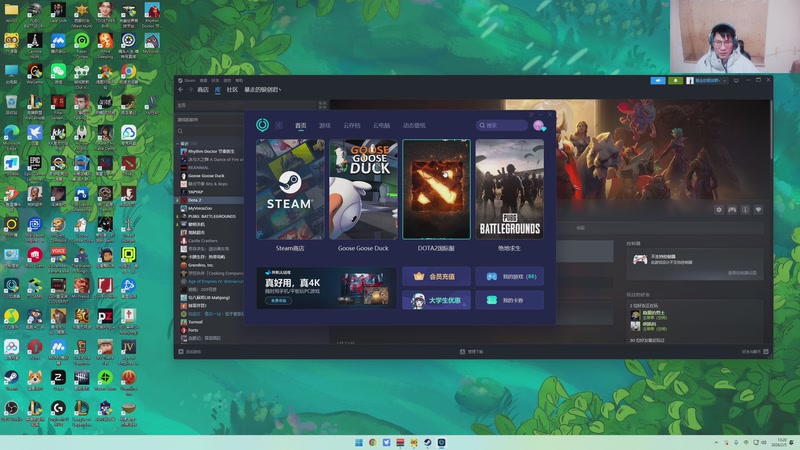Screen dimensions: 800x450
Task: Open the 云存档 tab
Action: 352,125
